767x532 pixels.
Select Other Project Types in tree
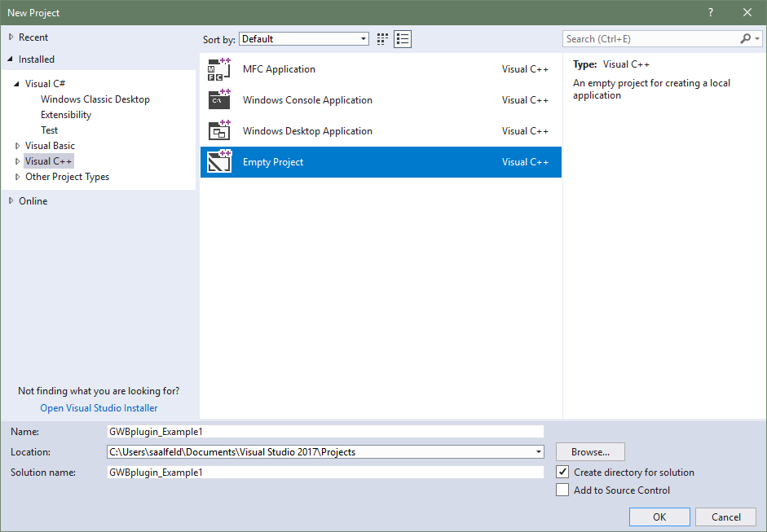point(67,177)
